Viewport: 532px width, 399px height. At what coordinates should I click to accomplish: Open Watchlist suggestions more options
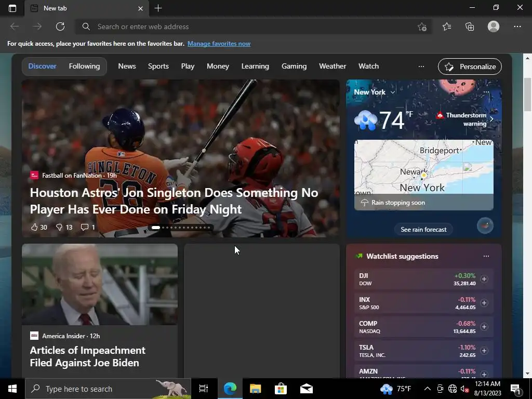click(x=486, y=256)
